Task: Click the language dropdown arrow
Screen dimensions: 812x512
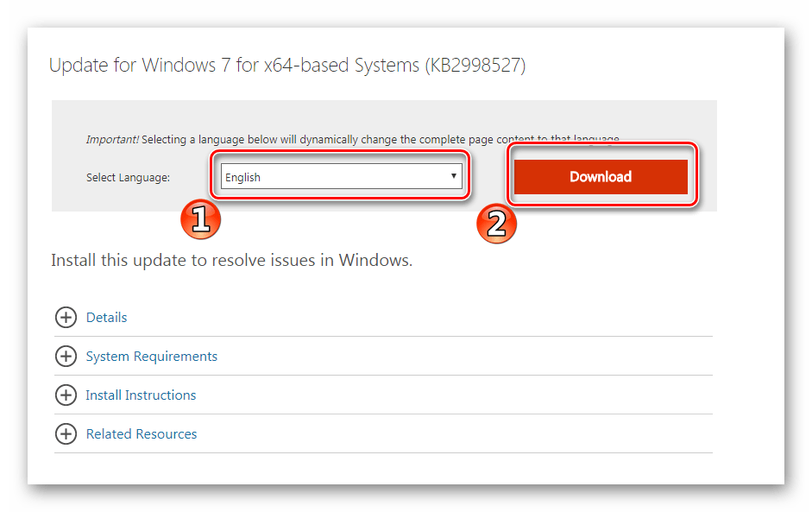Action: (x=453, y=176)
